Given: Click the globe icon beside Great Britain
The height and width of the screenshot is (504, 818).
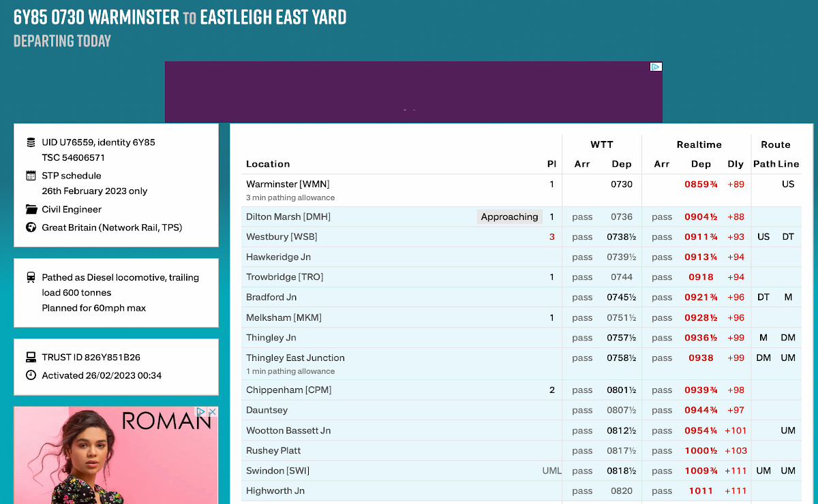Looking at the screenshot, I should click(x=31, y=227).
